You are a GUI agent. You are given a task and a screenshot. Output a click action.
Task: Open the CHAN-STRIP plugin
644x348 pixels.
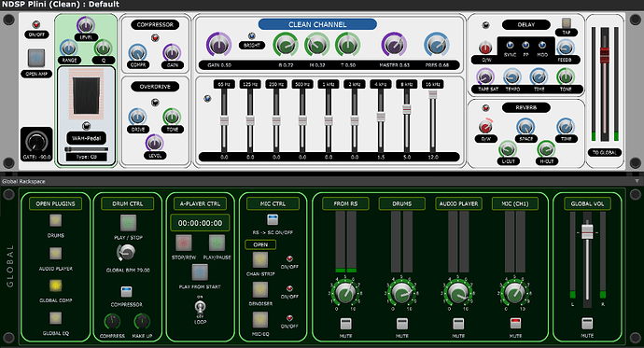tap(260, 259)
